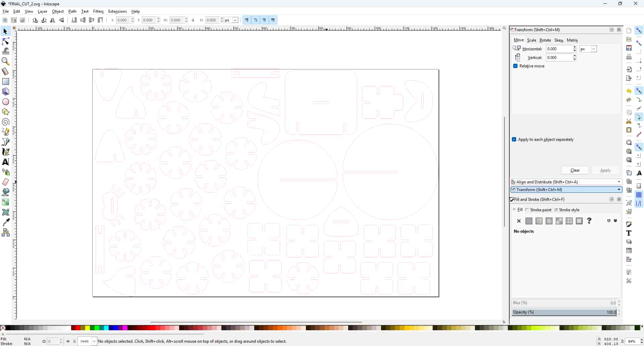Disable Apply to each object separately

(x=514, y=139)
